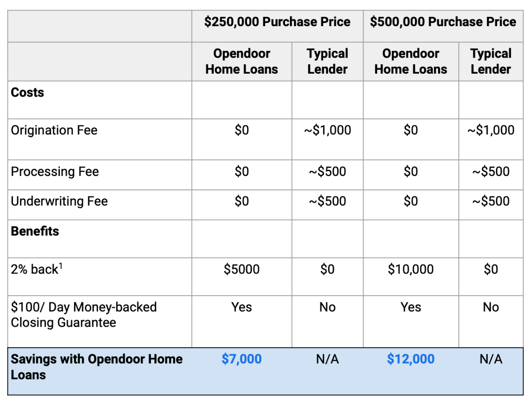Click the first Yes closing guarantee cell
This screenshot has width=532, height=403.
click(242, 307)
